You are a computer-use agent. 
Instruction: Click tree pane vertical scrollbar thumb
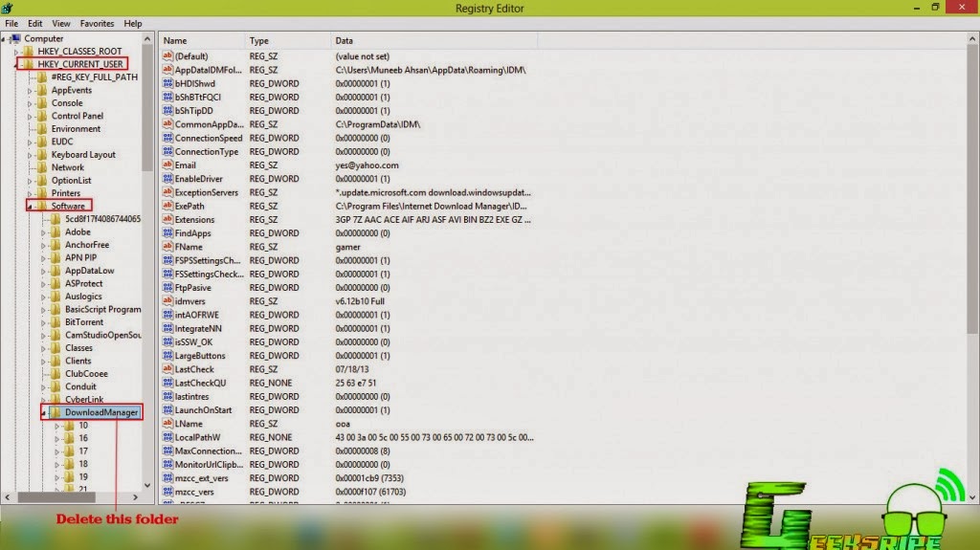147,107
